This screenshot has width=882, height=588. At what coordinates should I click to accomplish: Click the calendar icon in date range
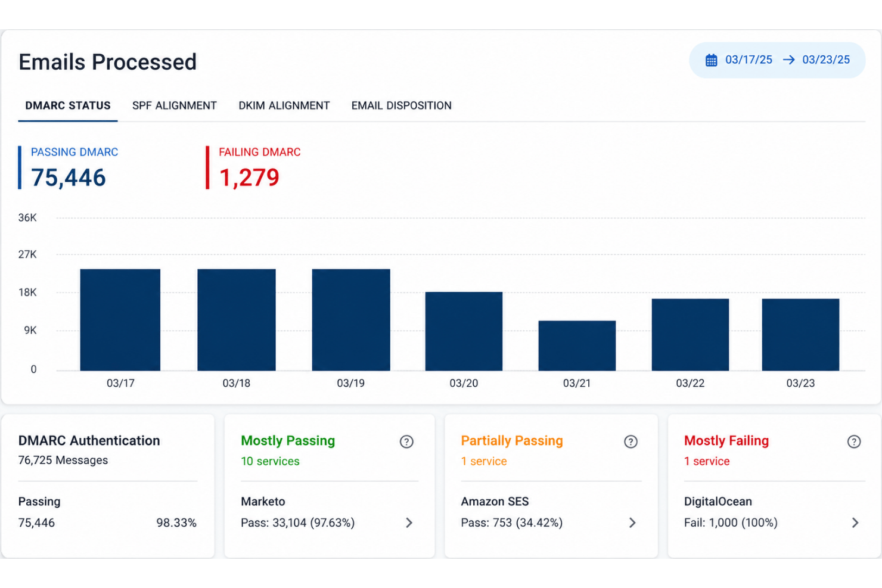[x=711, y=60]
